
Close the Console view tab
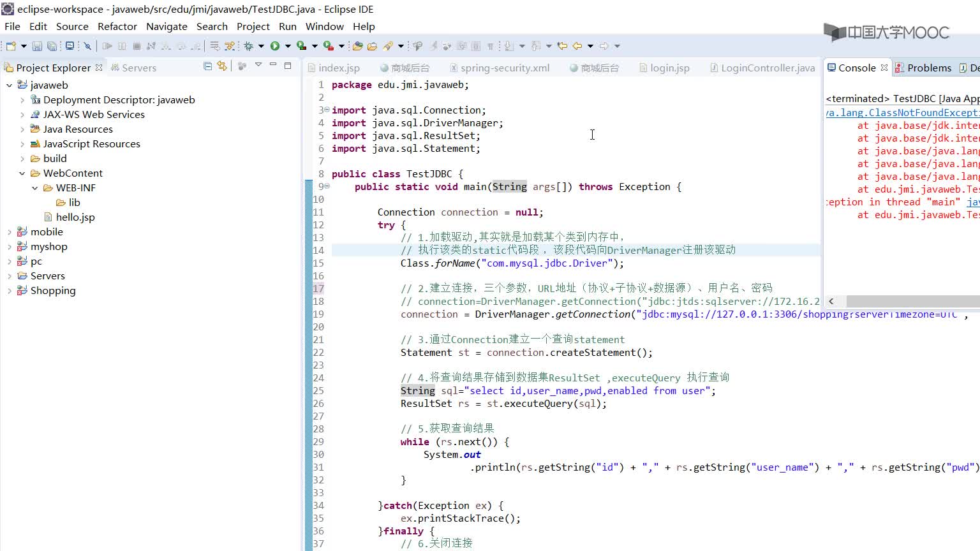[884, 68]
